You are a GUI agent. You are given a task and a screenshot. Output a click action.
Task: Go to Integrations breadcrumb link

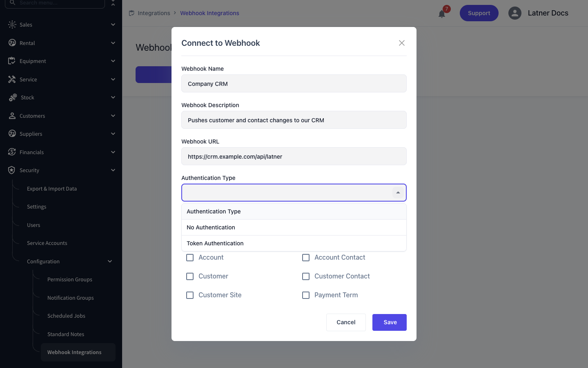click(154, 13)
